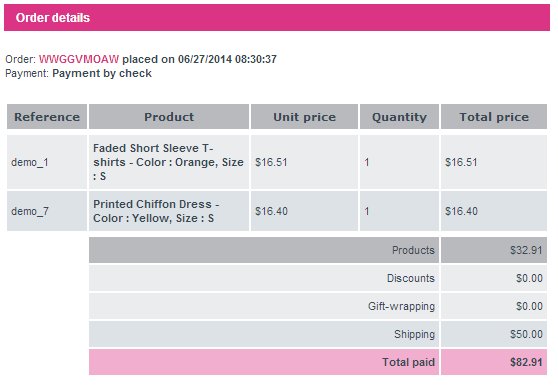Image resolution: width=558 pixels, height=387 pixels.
Task: Click the Total paid amount $82.91
Action: (526, 362)
